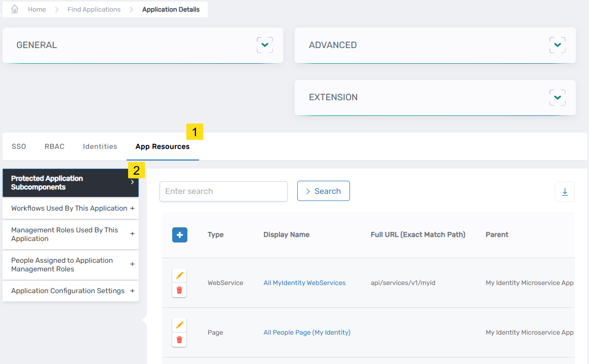This screenshot has width=589, height=364.
Task: Edit the All People Page entry
Action: coord(179,325)
